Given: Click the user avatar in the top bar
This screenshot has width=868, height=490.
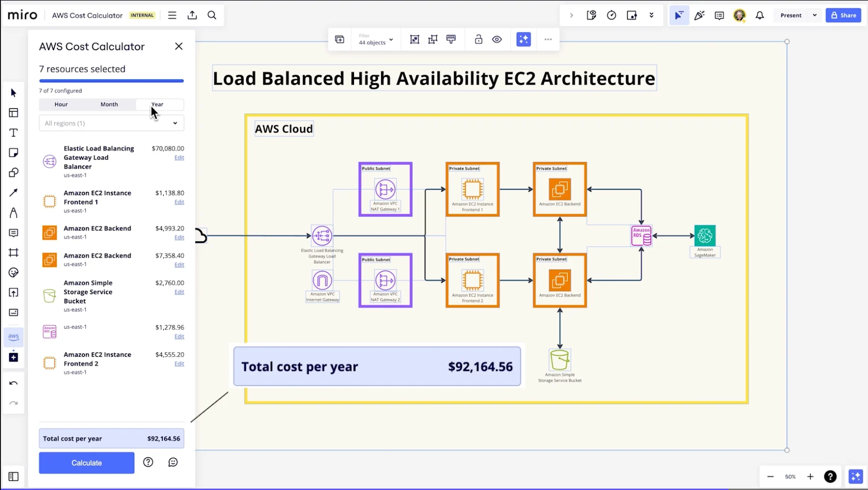Looking at the screenshot, I should pyautogui.click(x=739, y=15).
